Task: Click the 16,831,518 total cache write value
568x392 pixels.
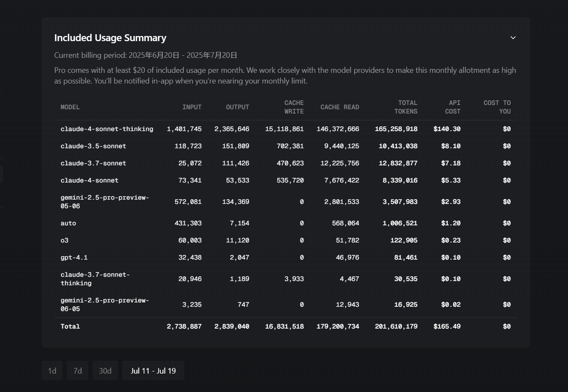Action: (x=285, y=326)
